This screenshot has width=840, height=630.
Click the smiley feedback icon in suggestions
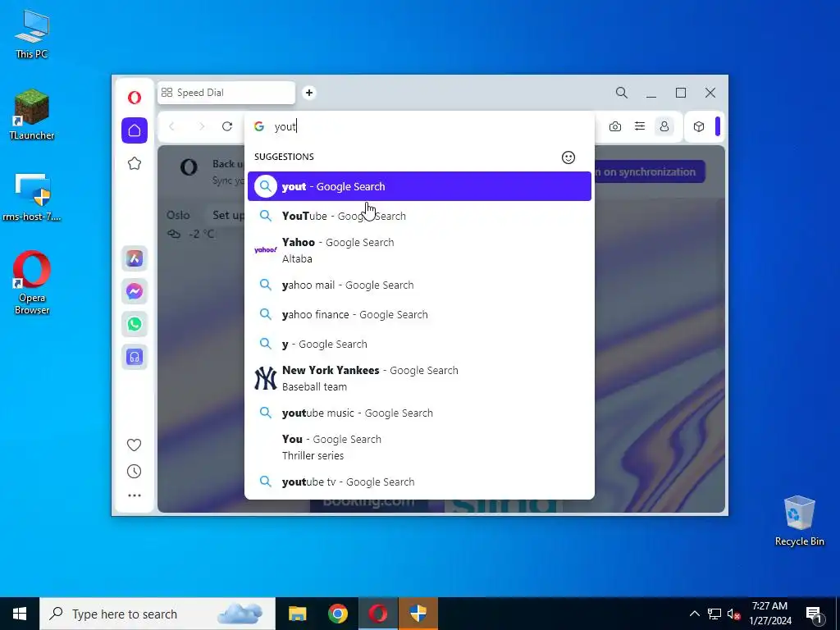coord(568,157)
